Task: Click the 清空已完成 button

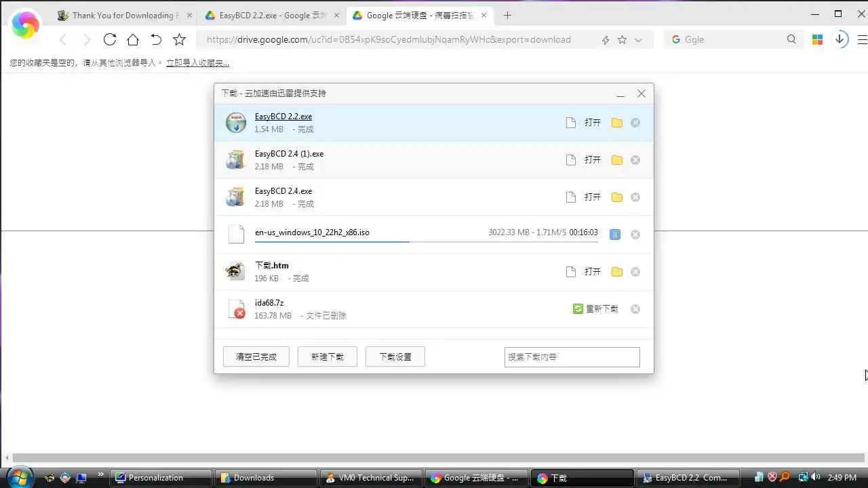Action: pyautogui.click(x=256, y=357)
